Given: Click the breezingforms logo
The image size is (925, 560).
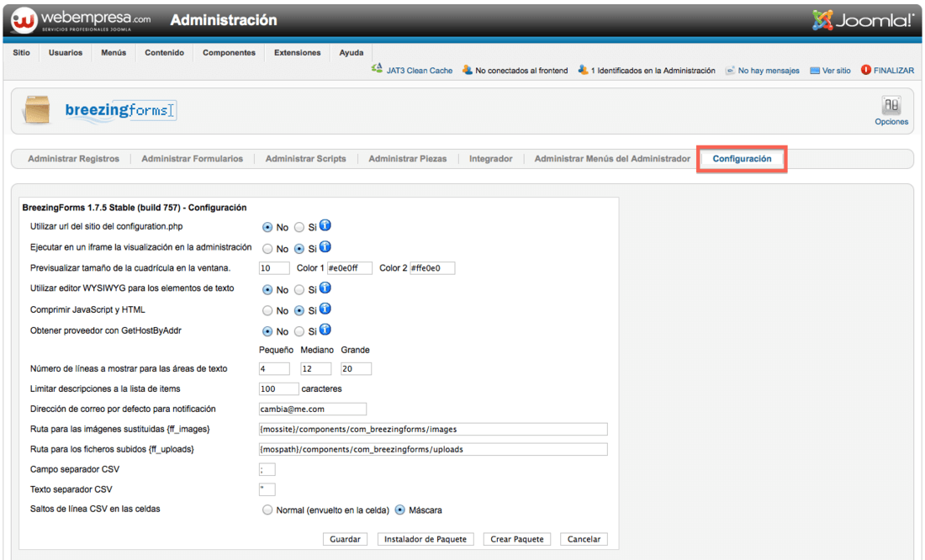Looking at the screenshot, I should (x=120, y=110).
